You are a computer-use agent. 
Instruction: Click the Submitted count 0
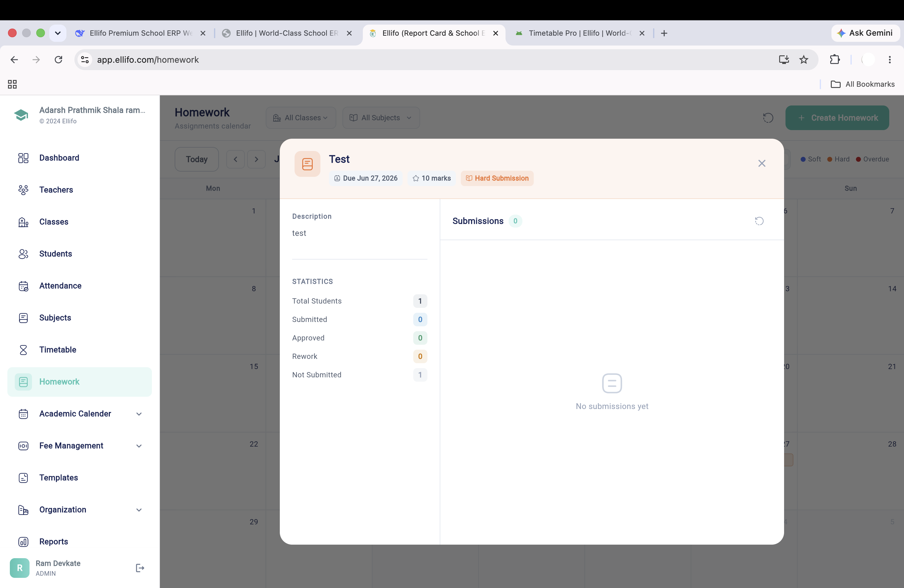(x=420, y=320)
